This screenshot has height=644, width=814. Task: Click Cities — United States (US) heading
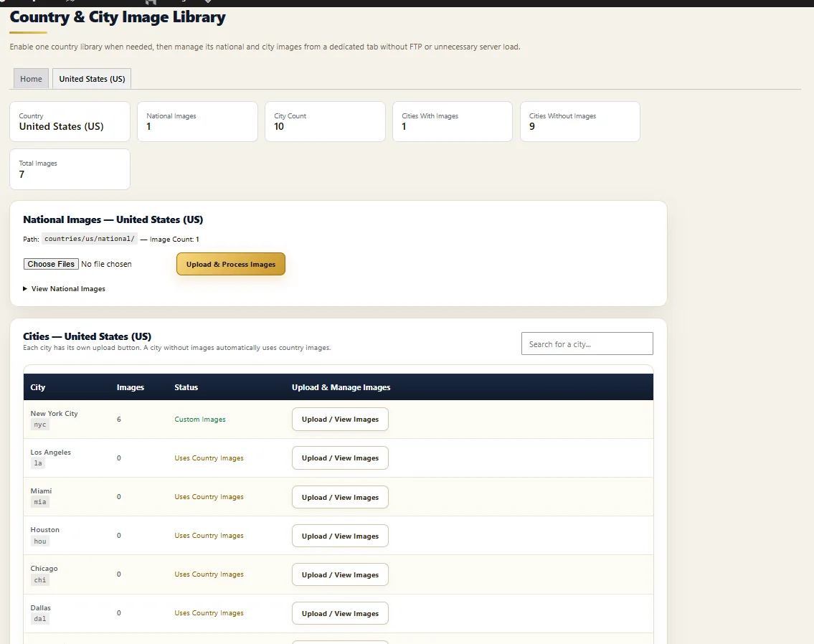(x=87, y=336)
